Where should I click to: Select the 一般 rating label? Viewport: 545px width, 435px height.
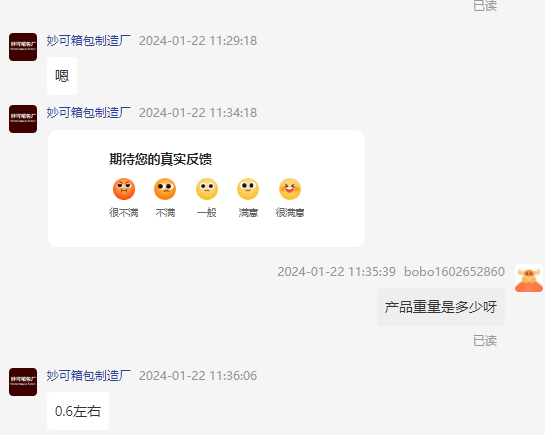207,212
